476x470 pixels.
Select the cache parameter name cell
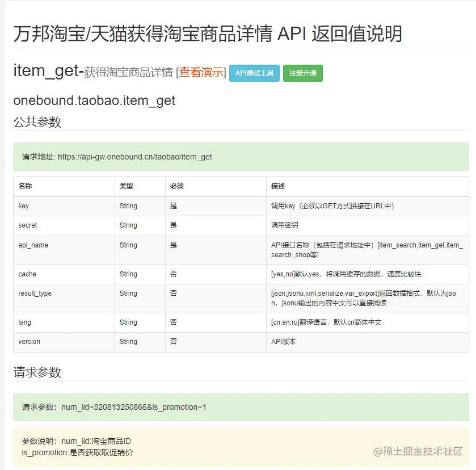[x=64, y=274]
